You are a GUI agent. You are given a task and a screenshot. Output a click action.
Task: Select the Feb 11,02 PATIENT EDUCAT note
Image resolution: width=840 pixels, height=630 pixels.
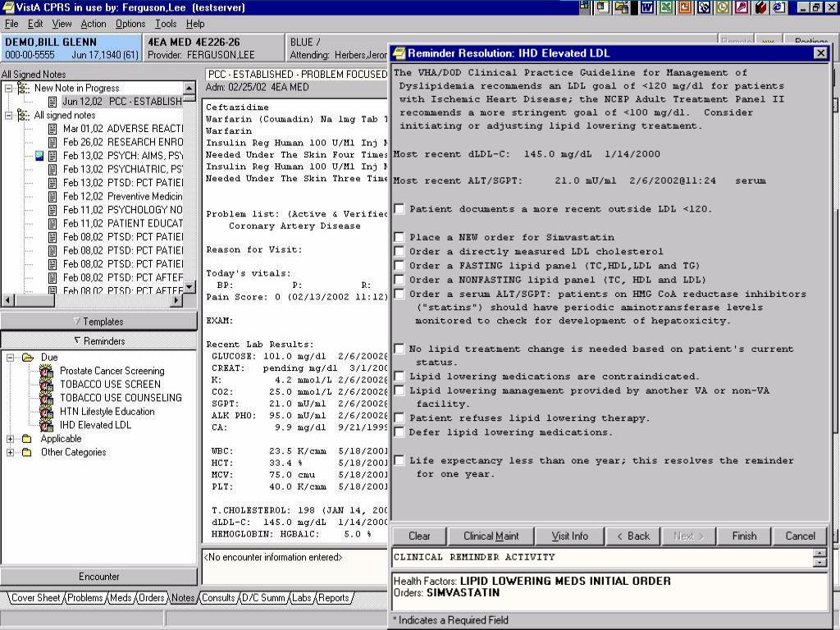(123, 223)
